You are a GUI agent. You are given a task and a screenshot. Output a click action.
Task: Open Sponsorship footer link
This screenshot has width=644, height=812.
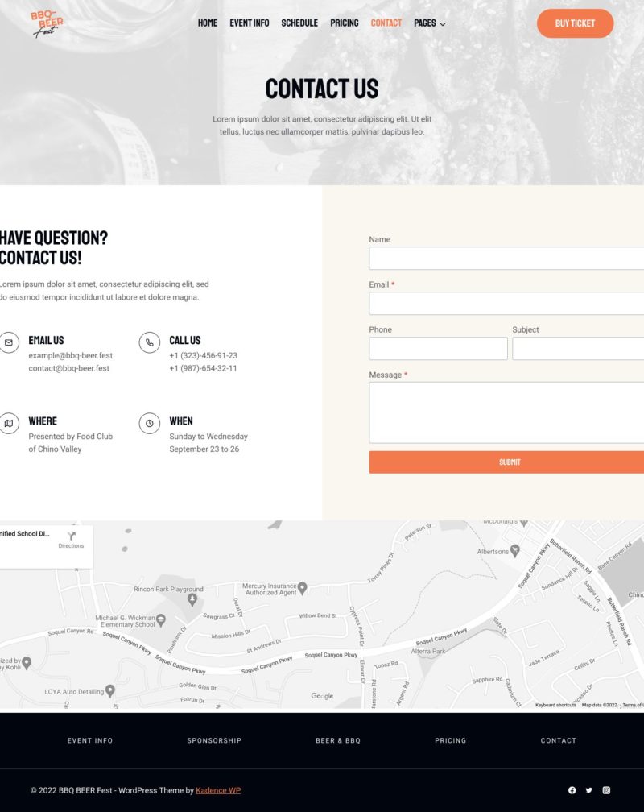pyautogui.click(x=214, y=740)
